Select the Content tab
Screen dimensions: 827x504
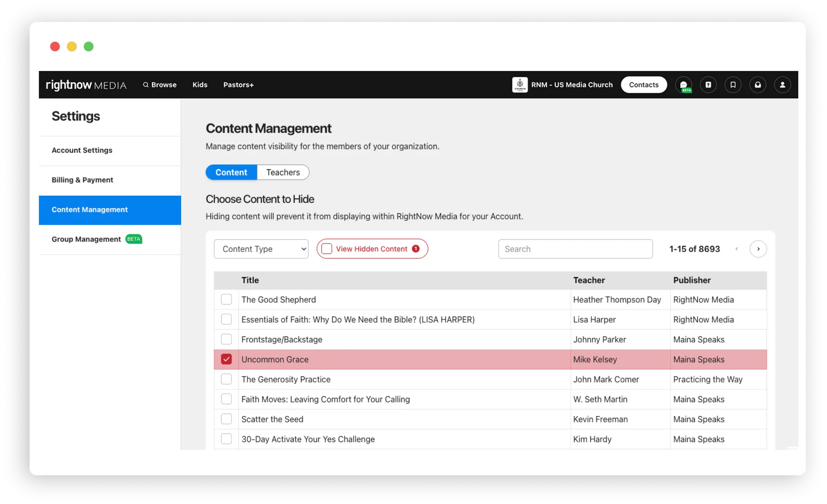[x=231, y=172]
